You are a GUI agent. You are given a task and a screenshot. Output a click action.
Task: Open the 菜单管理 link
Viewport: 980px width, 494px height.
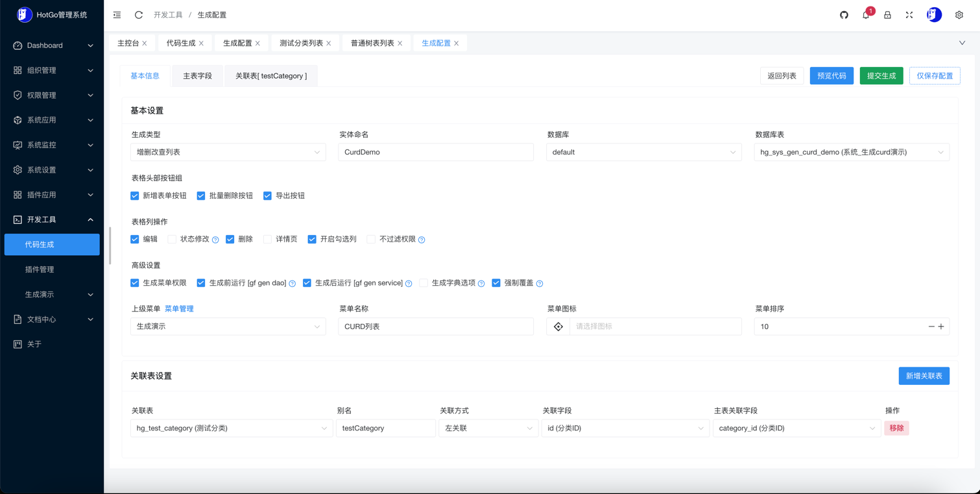tap(179, 309)
